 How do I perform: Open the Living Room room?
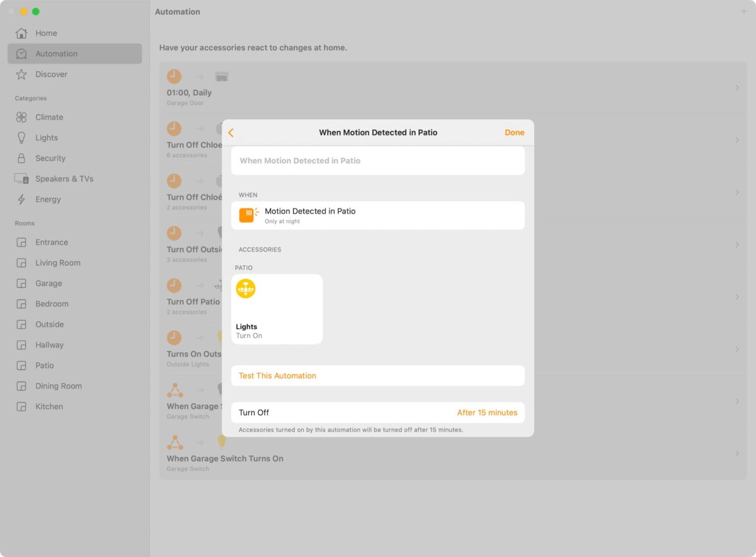(x=74, y=263)
